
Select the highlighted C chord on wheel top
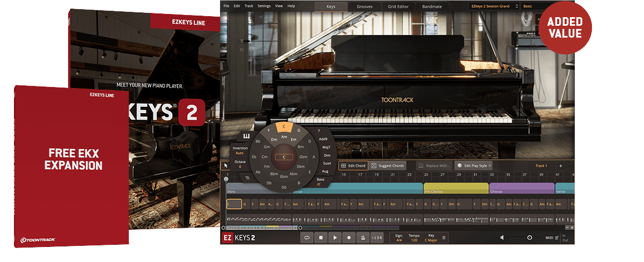point(284,128)
